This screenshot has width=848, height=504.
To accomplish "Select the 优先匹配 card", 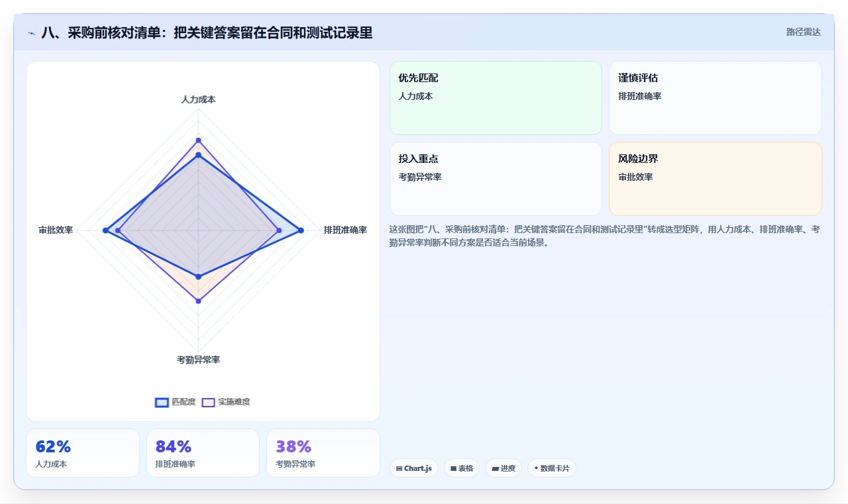I will (x=496, y=98).
